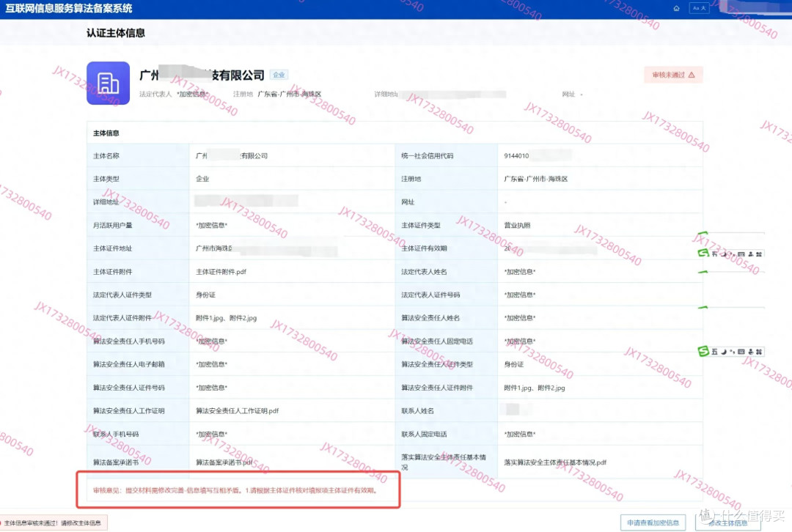The image size is (792, 532).
Task: Click user account icon beside 主体证件有效期 row
Action: [x=751, y=254]
